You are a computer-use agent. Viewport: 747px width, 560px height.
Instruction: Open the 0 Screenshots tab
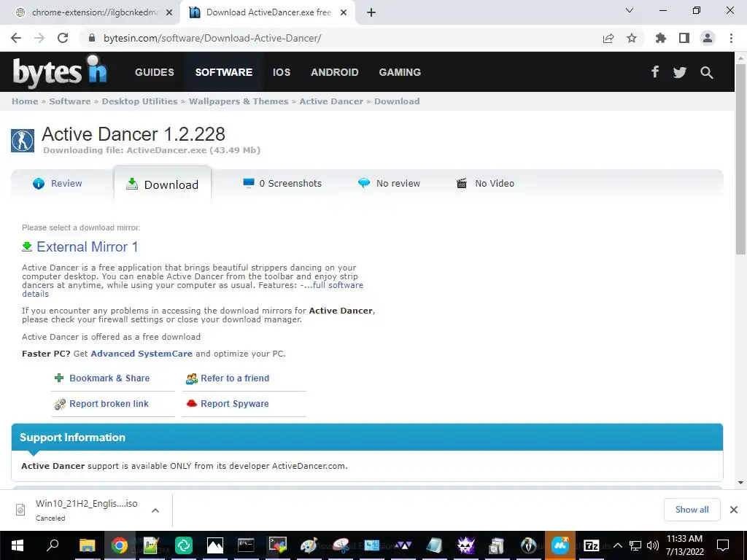pos(282,183)
